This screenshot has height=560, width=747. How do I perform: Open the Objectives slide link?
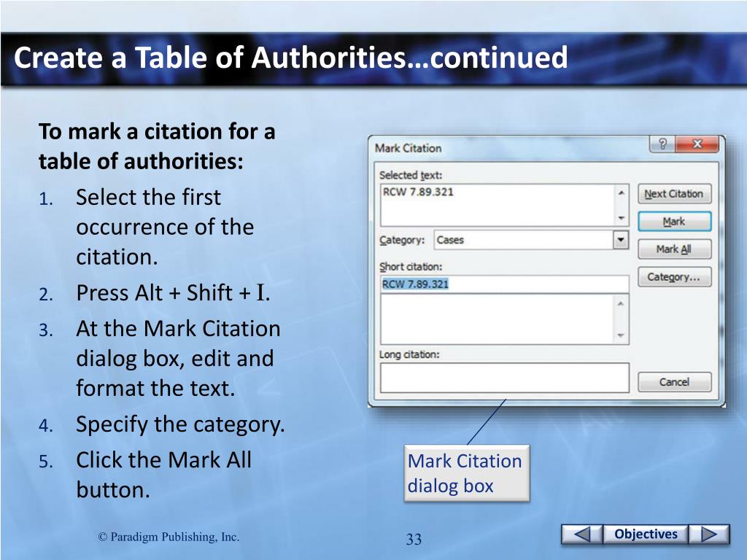[x=646, y=534]
